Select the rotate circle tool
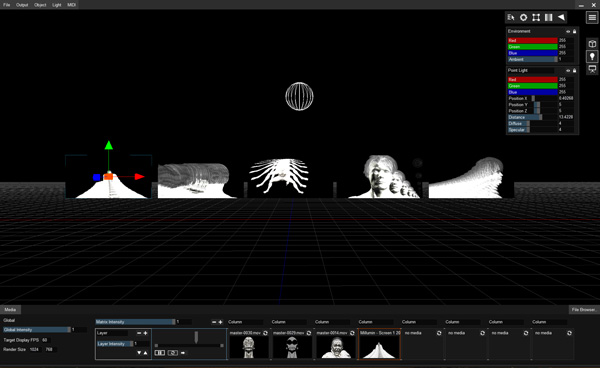 tap(523, 18)
